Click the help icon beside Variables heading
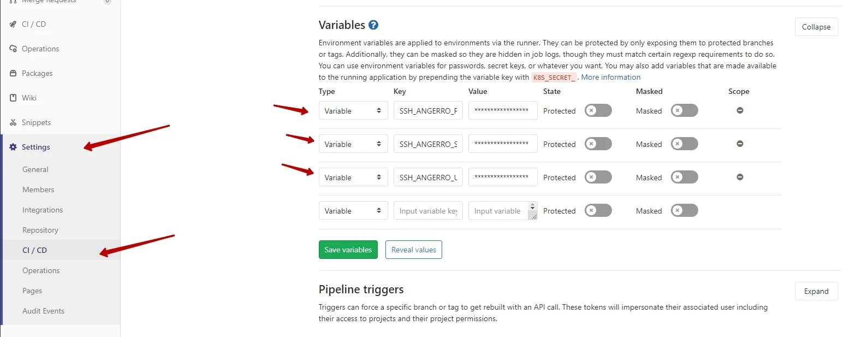Image resolution: width=868 pixels, height=337 pixels. [x=373, y=25]
